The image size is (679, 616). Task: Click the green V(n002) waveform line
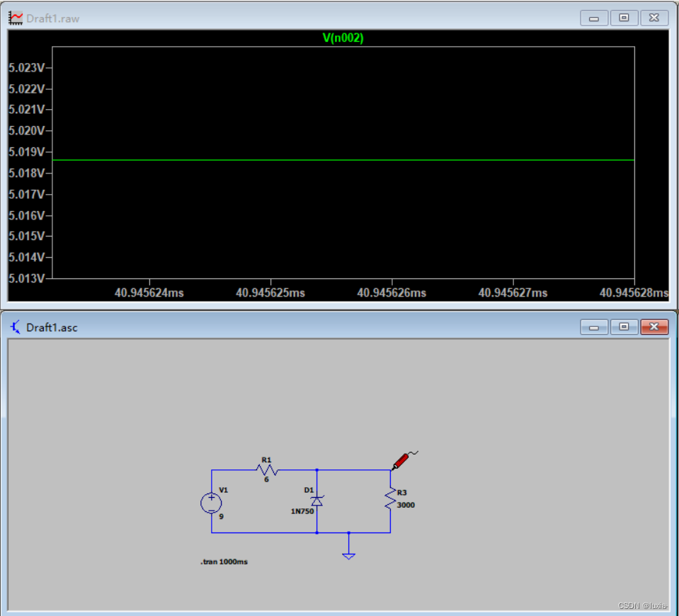coord(343,160)
